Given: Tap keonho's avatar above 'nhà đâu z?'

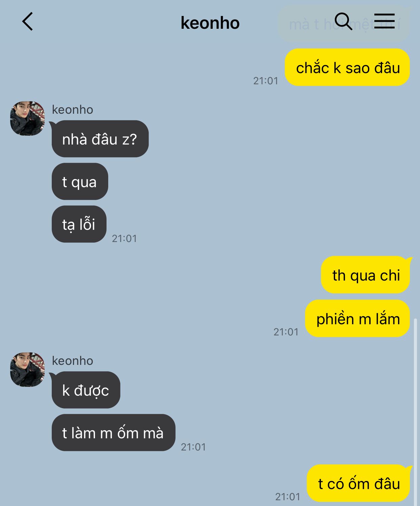Looking at the screenshot, I should pyautogui.click(x=27, y=118).
